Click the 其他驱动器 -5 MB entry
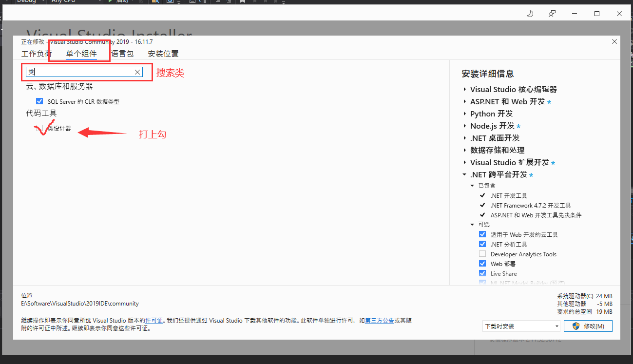 tap(585, 304)
